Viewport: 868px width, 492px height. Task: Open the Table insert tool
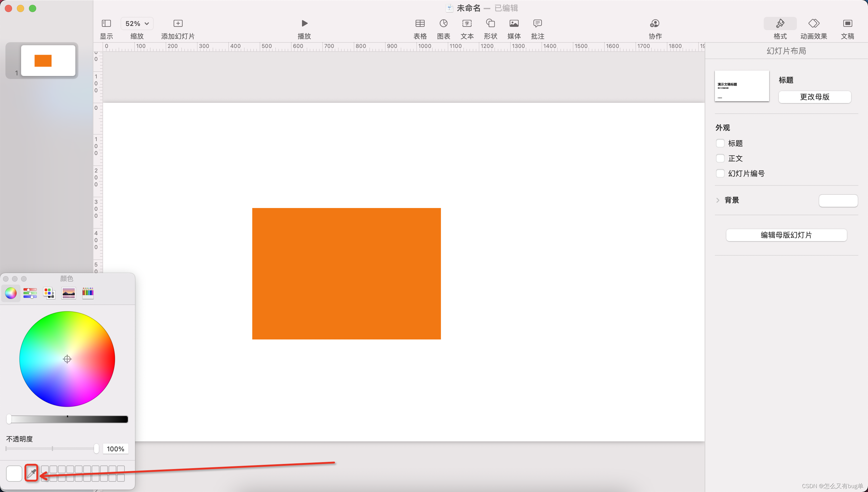tap(420, 23)
